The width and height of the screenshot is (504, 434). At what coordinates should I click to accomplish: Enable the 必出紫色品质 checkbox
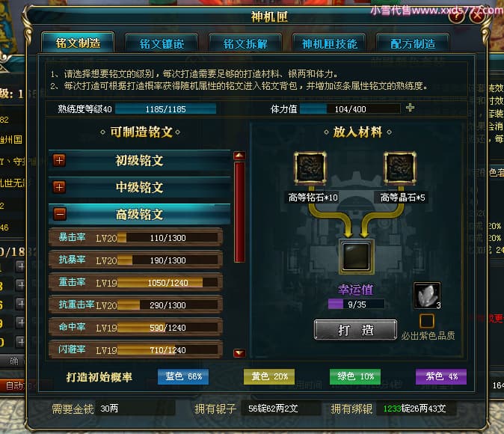[x=427, y=321]
